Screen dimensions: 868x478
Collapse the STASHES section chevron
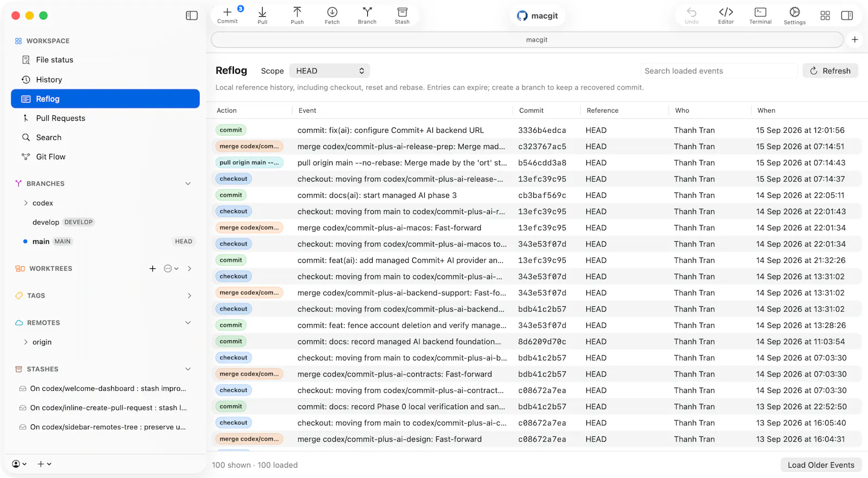188,369
